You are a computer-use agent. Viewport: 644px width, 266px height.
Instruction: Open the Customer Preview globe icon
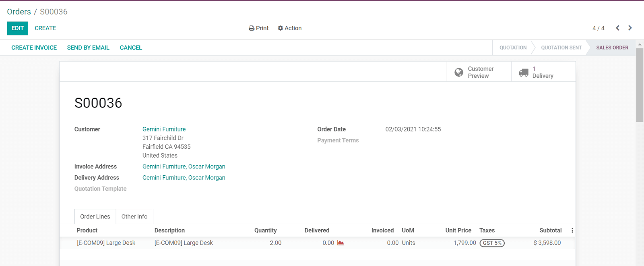click(x=458, y=72)
